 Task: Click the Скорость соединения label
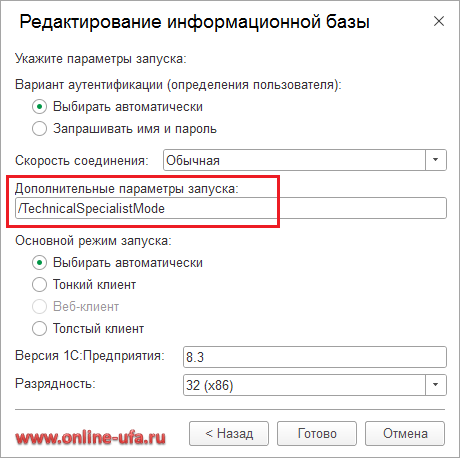coord(82,160)
